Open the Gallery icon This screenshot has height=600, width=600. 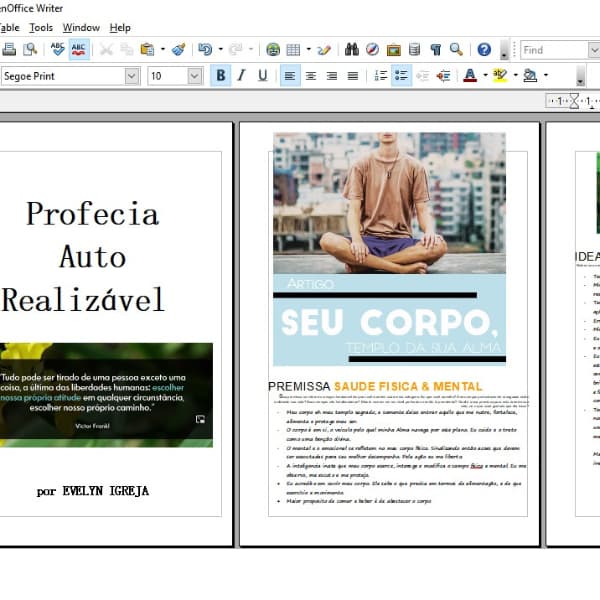click(393, 49)
